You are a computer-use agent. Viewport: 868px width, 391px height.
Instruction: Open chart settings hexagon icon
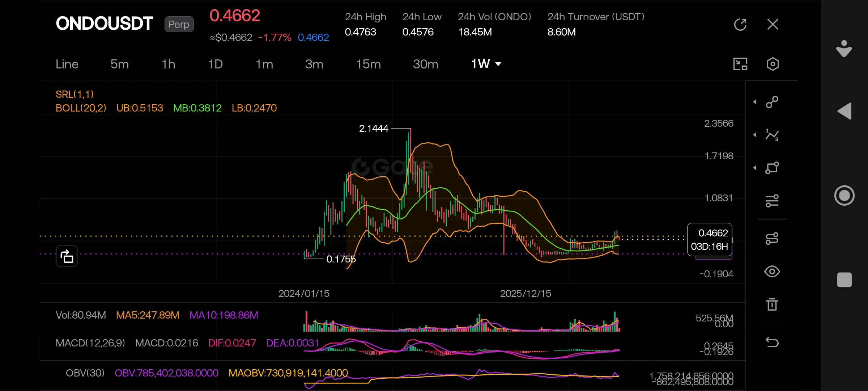(x=773, y=64)
